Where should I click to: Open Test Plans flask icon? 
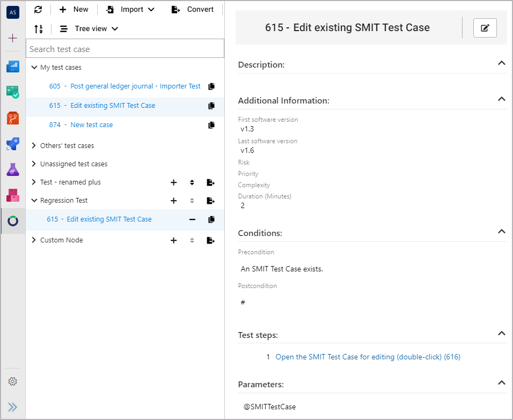pyautogui.click(x=13, y=170)
